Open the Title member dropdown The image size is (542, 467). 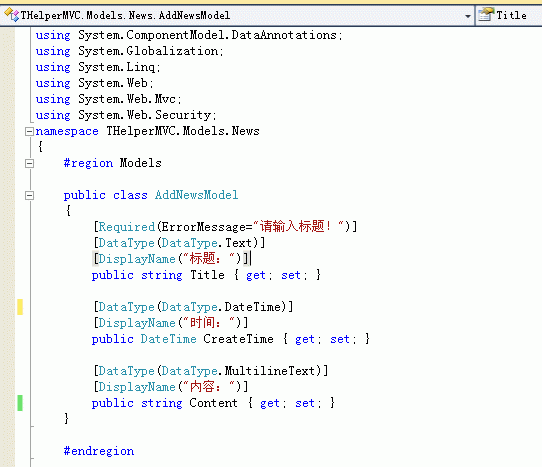[x=509, y=16]
